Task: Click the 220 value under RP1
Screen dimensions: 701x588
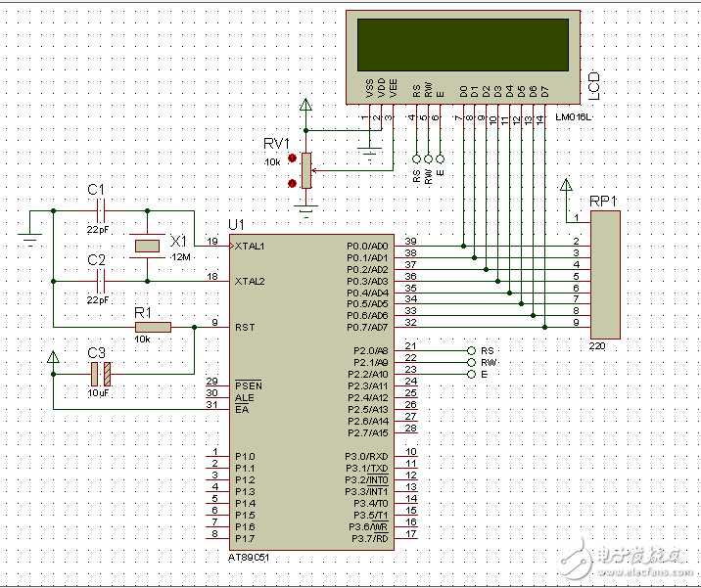Action: tap(597, 345)
